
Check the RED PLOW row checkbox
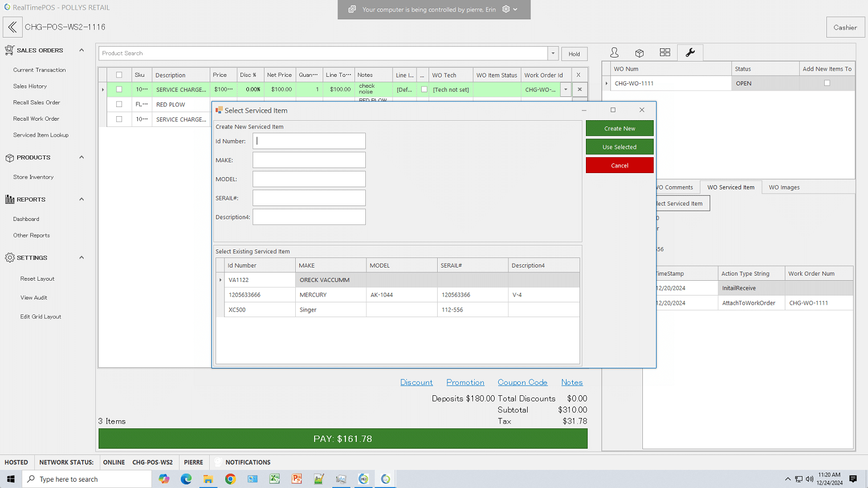coord(119,104)
